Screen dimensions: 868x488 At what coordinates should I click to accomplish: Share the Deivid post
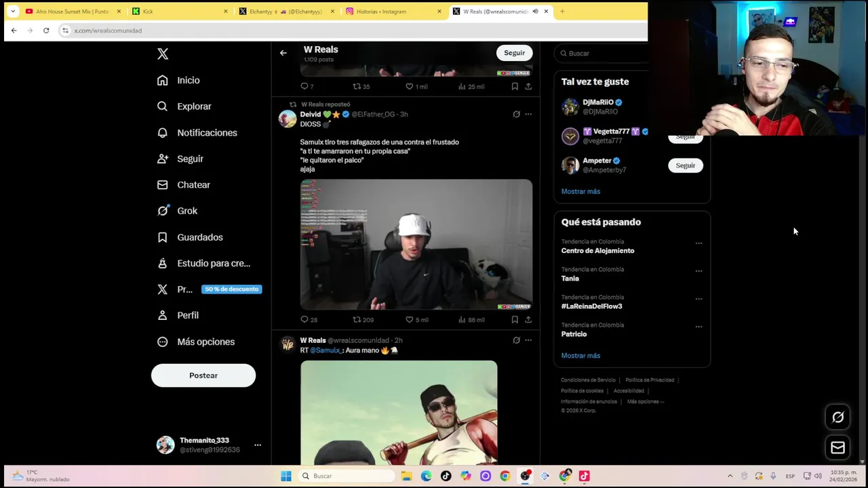(x=528, y=320)
